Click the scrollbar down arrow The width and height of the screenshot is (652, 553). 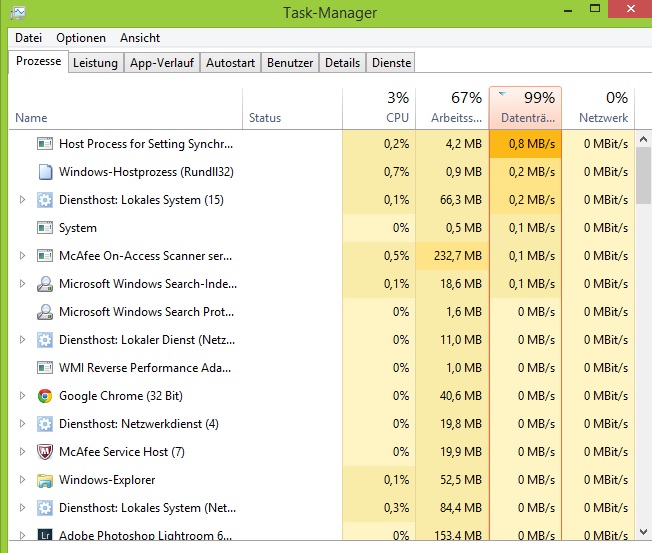pos(643,532)
